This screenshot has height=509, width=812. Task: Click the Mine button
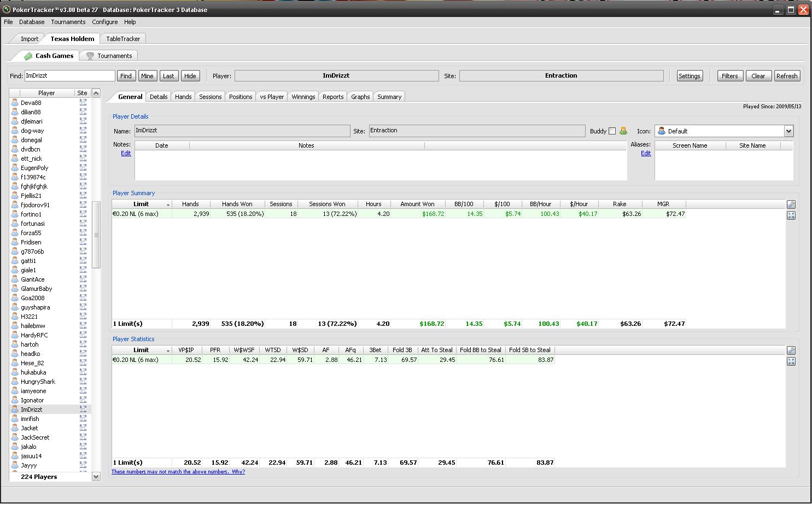pyautogui.click(x=147, y=76)
